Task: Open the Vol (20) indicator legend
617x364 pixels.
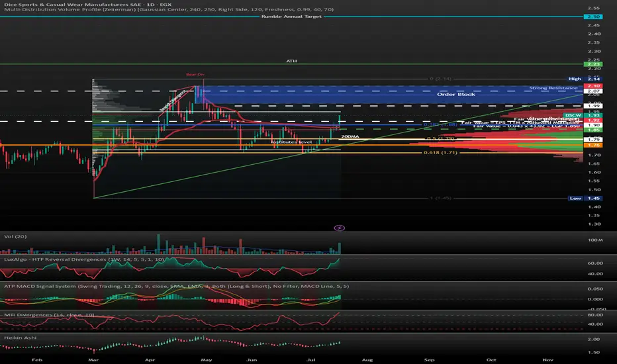Action: 15,236
